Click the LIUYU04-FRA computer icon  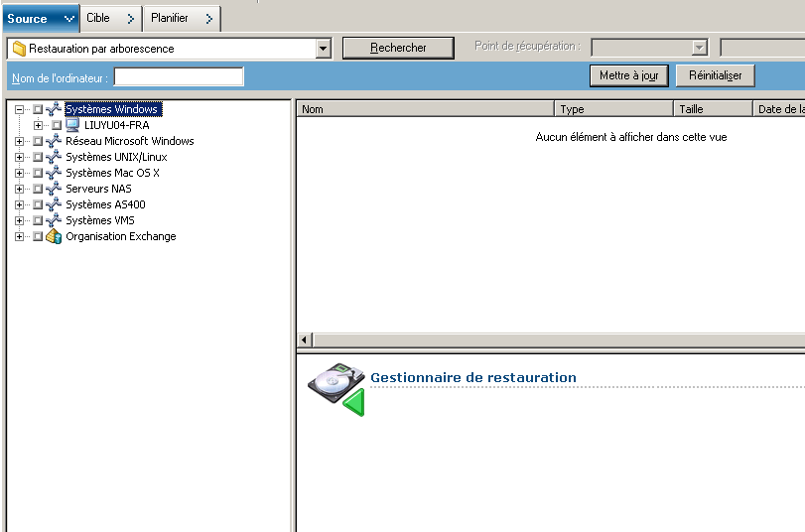[72, 125]
